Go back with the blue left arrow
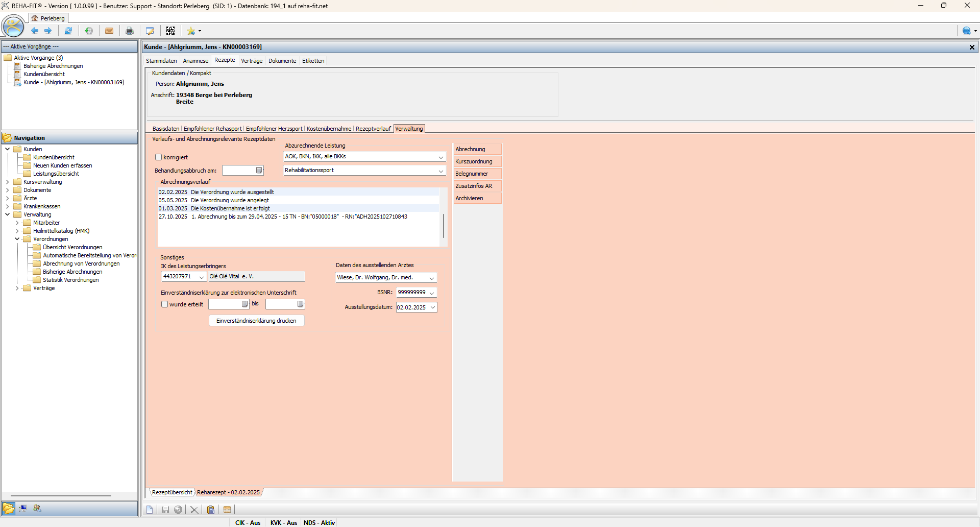The image size is (980, 527). tap(35, 31)
